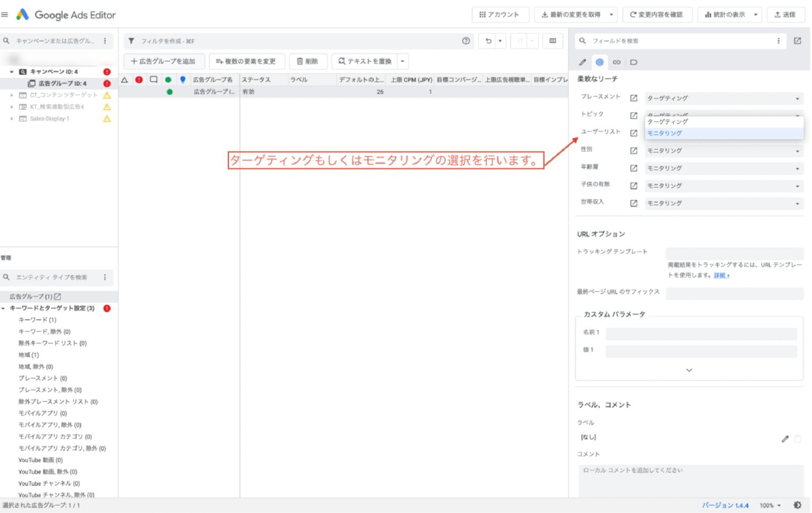Screen dimensions: 812x513
Task: Edit labels with the pencil icon
Action: [785, 439]
